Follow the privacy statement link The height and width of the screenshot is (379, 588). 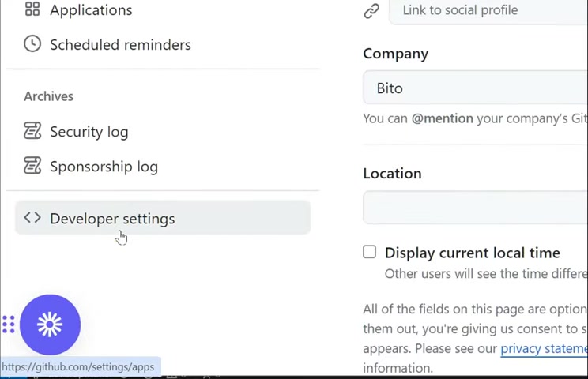tap(544, 349)
